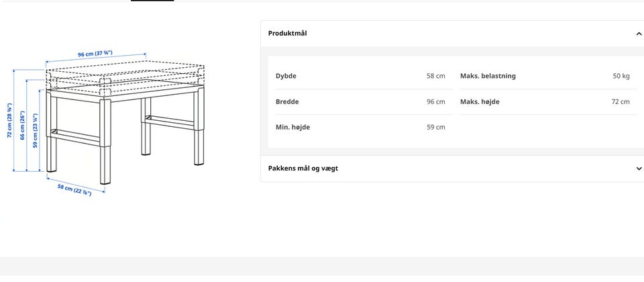Viewport: 644px width, 282px height.
Task: Click the 96 cm Bredde value
Action: click(x=436, y=101)
